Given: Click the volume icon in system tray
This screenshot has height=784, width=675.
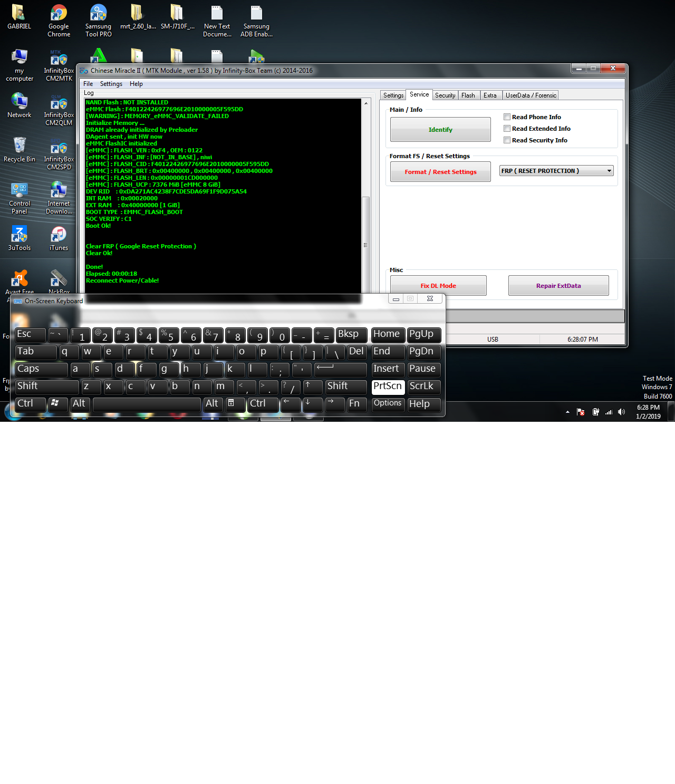Looking at the screenshot, I should click(x=621, y=412).
